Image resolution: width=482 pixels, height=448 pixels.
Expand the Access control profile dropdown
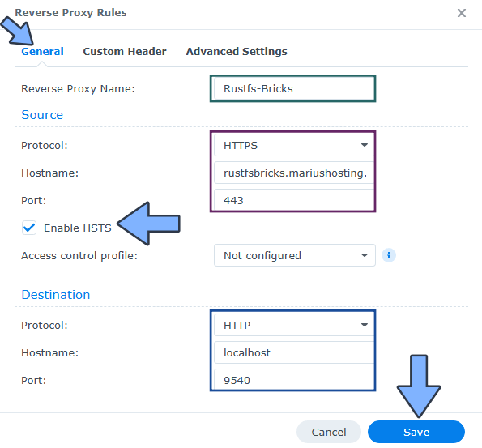(295, 255)
